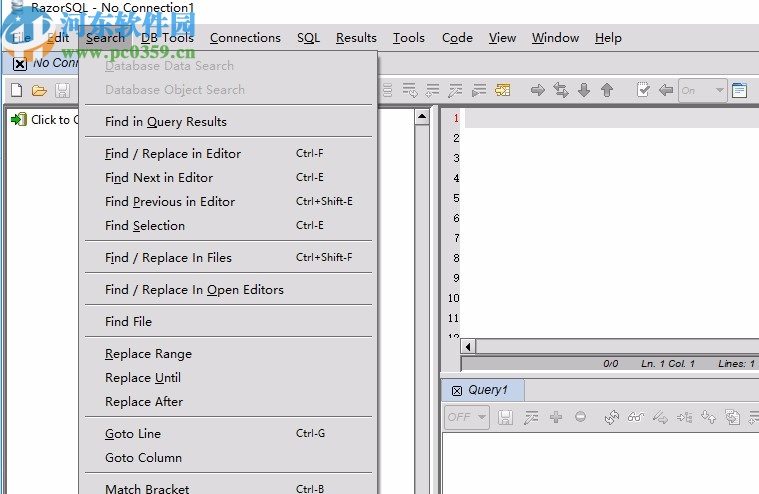Open the Code menu
759x494 pixels.
(x=457, y=38)
